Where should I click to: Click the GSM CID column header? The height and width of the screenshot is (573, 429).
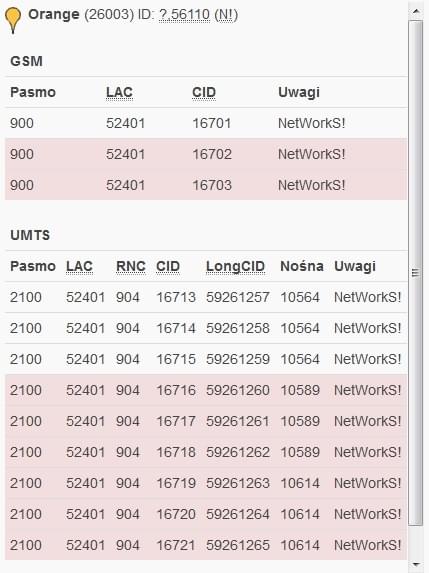pos(204,92)
